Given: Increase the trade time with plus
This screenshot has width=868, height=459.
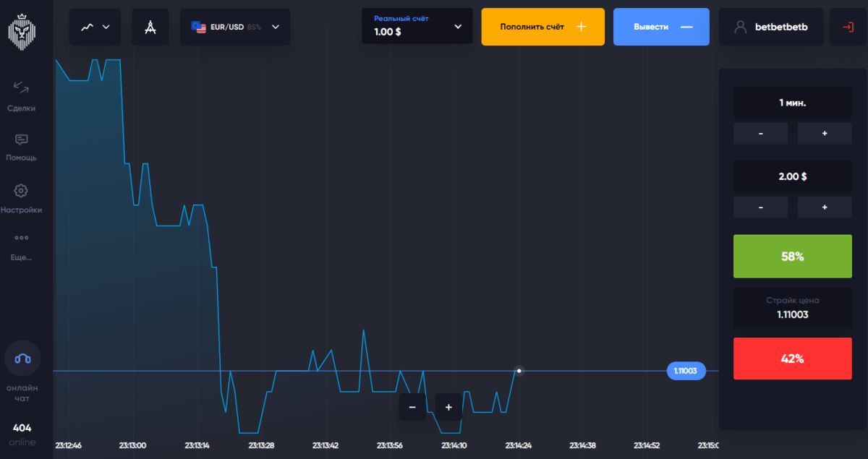Looking at the screenshot, I should 825,134.
